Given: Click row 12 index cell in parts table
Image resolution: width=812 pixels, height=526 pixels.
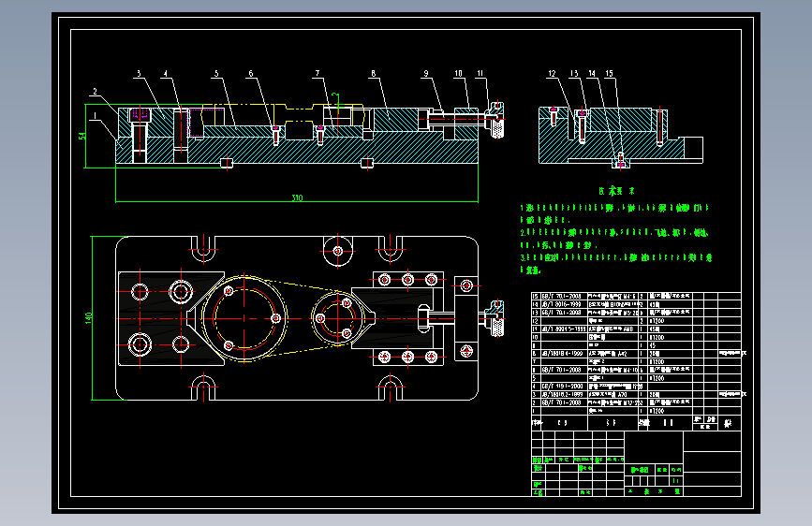Looking at the screenshot, I should tap(536, 321).
